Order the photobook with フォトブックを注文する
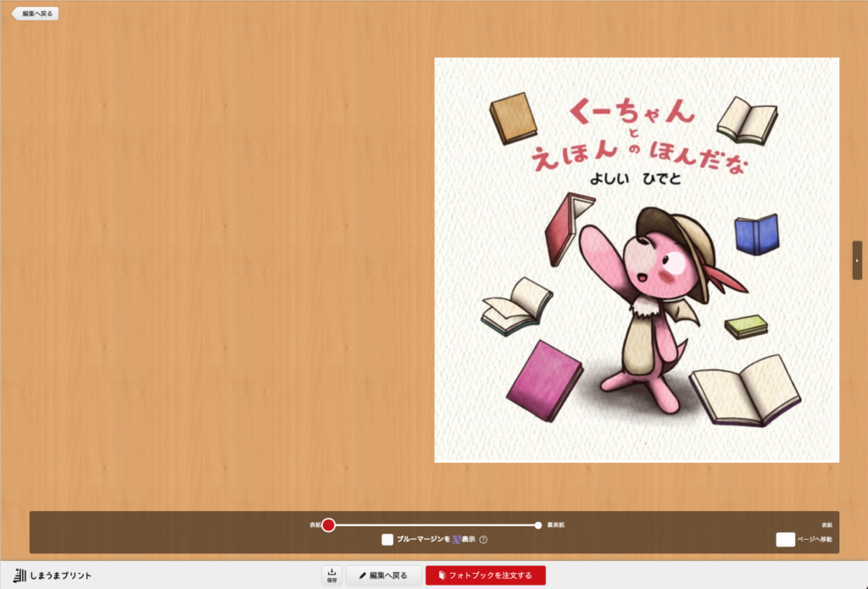Viewport: 868px width, 589px height. tap(486, 575)
